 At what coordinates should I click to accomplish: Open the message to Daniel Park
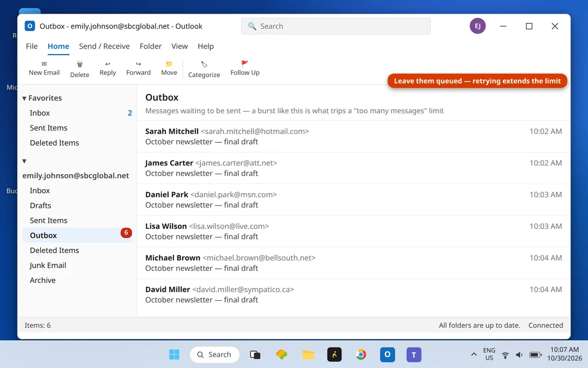click(354, 200)
